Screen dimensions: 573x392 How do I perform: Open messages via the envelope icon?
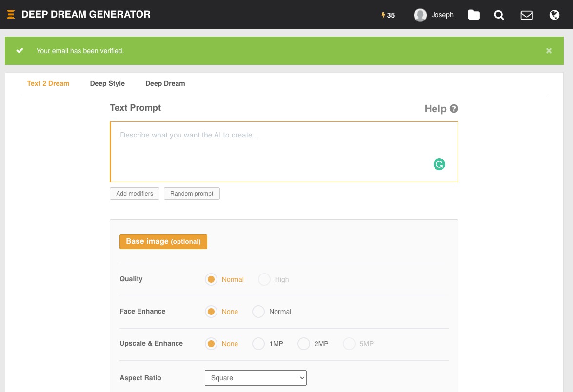point(526,15)
